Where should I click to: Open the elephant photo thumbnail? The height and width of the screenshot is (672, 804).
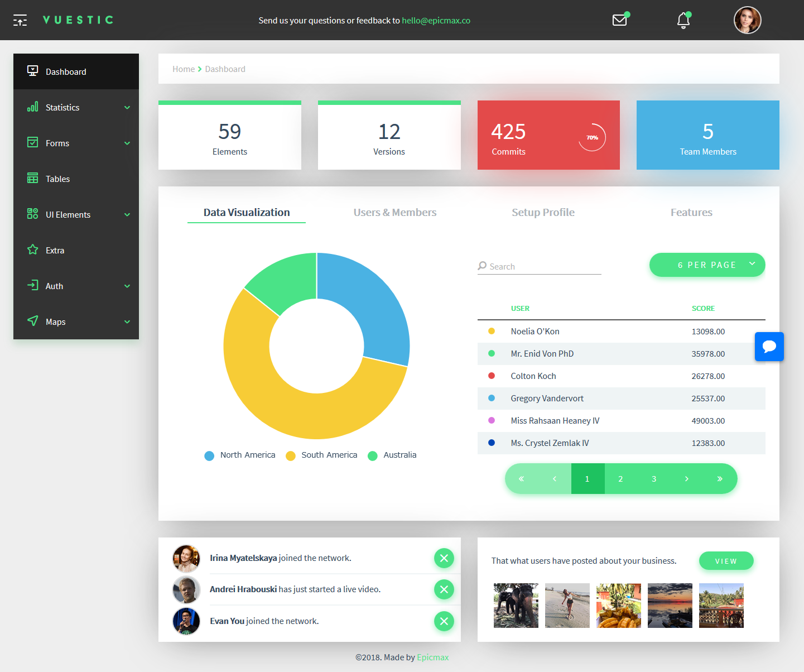pos(516,606)
